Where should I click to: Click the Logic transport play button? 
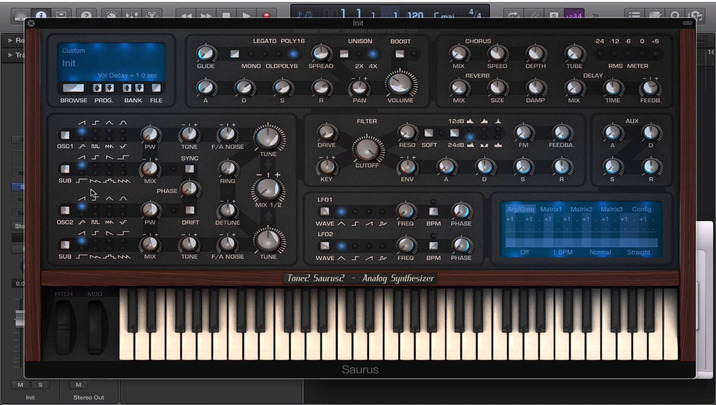tap(247, 15)
